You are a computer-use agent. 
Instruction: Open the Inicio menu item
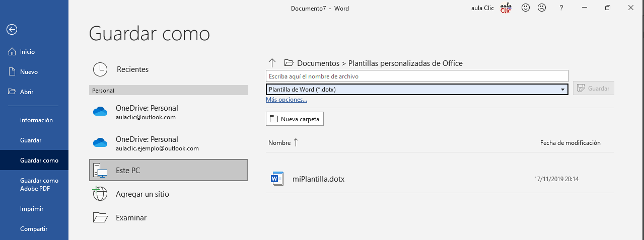pos(27,52)
